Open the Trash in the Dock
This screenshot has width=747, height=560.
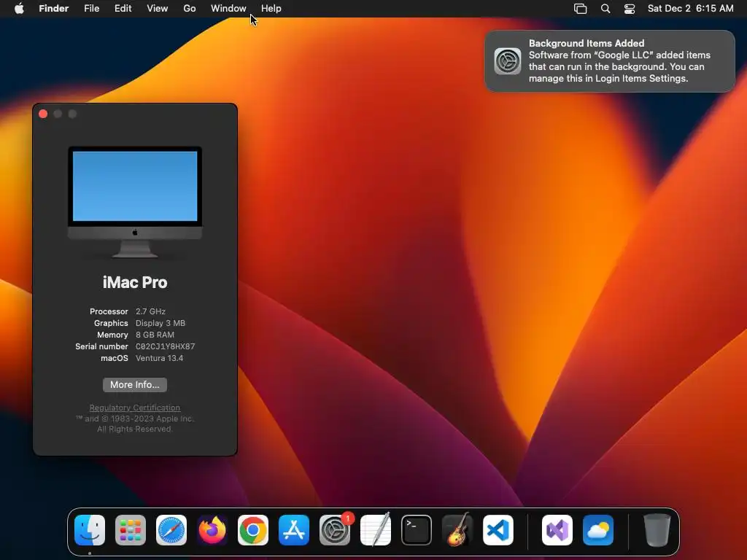coord(657,530)
